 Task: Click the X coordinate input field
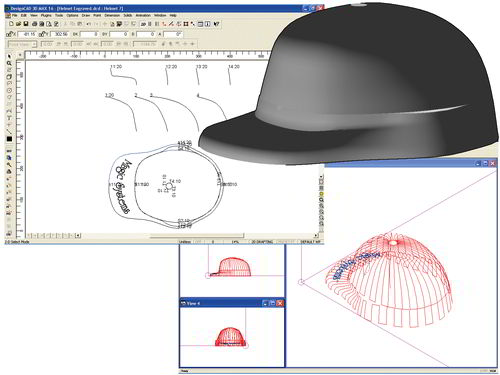click(27, 34)
